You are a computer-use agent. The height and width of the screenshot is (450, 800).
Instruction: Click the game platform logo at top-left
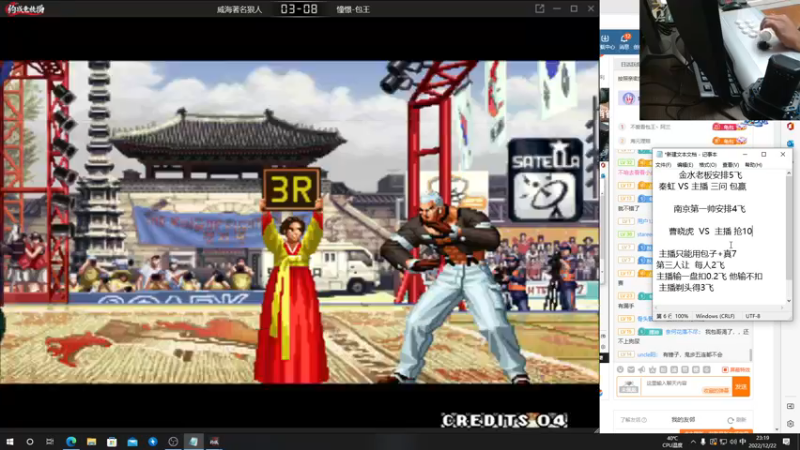[26, 9]
